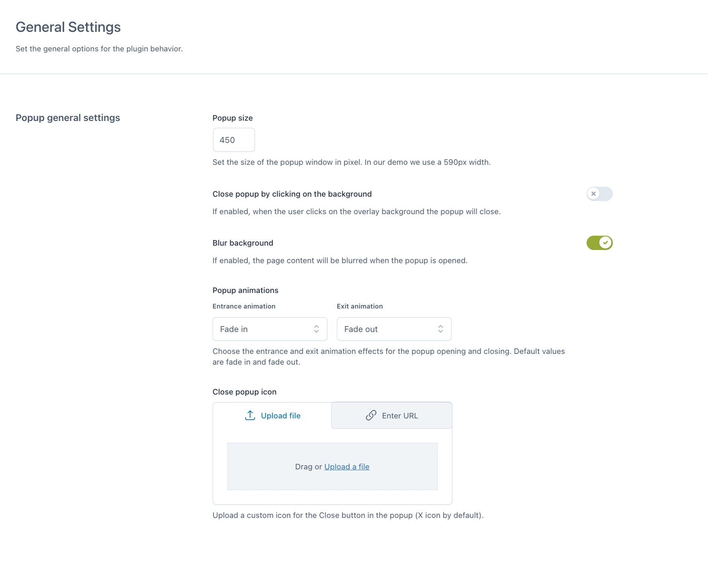The image size is (708, 588).
Task: Switch to the Upload file tab
Action: [x=273, y=416]
